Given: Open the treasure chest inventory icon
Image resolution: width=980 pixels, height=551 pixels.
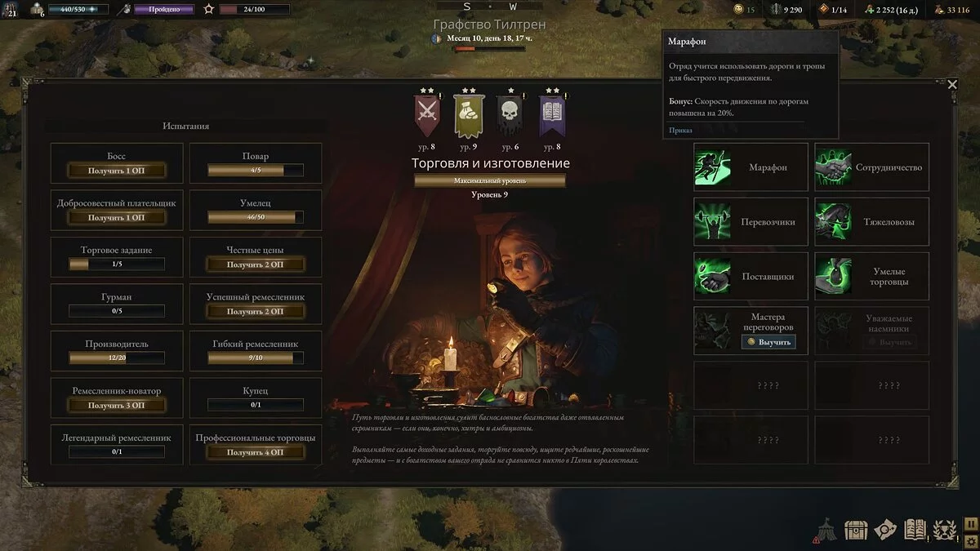Looking at the screenshot, I should [x=856, y=530].
